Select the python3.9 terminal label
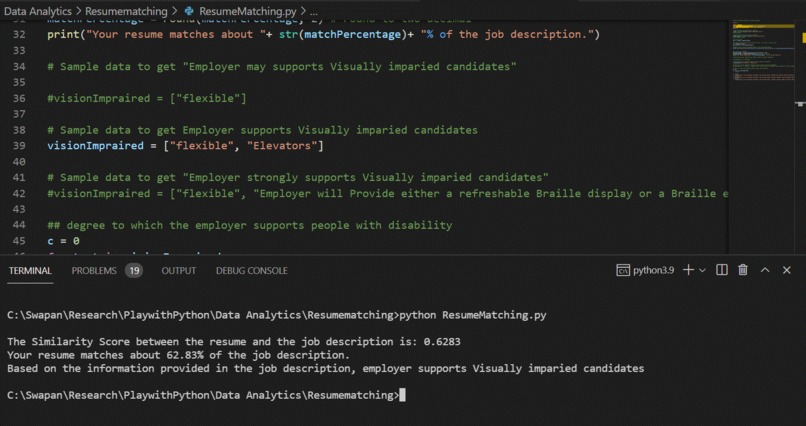 [653, 270]
